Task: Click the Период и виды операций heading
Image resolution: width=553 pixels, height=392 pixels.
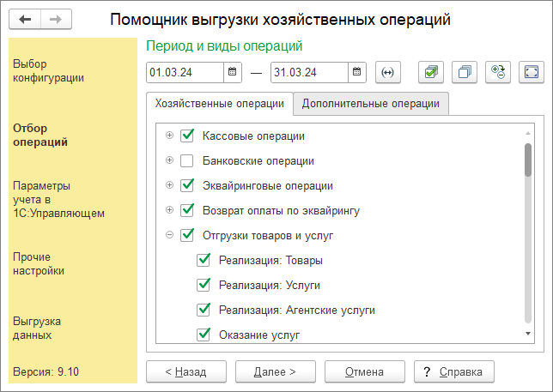Action: [x=224, y=46]
